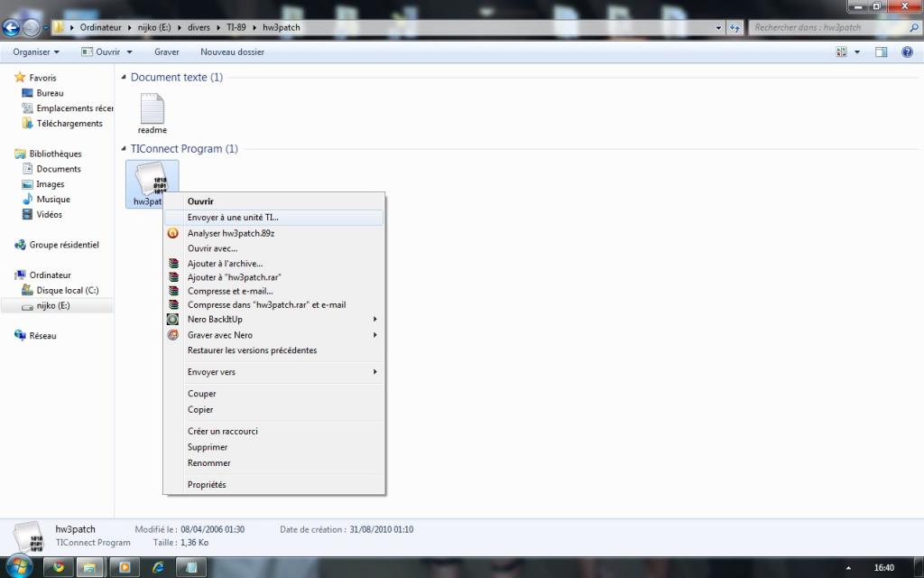Expand the Nero BackItUp submenu

click(274, 319)
